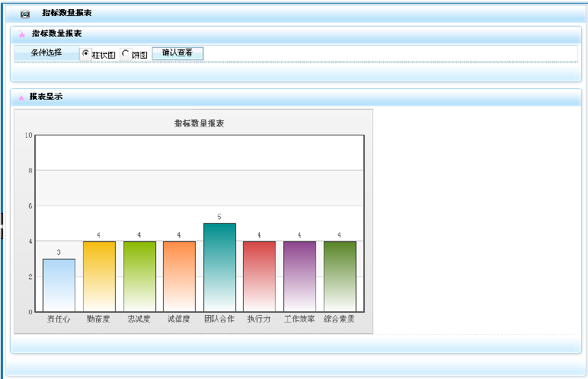Click the 责任心 axis label

click(x=59, y=319)
